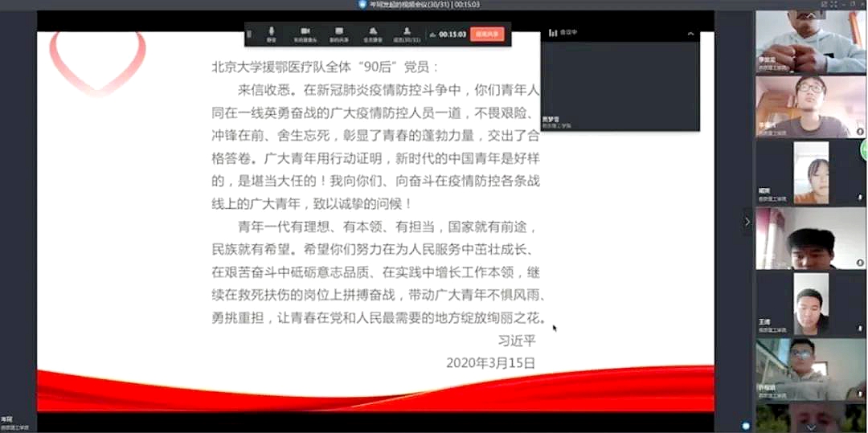Toggle the camera icon in meeting toolbar
This screenshot has width=868, height=433.
[305, 33]
